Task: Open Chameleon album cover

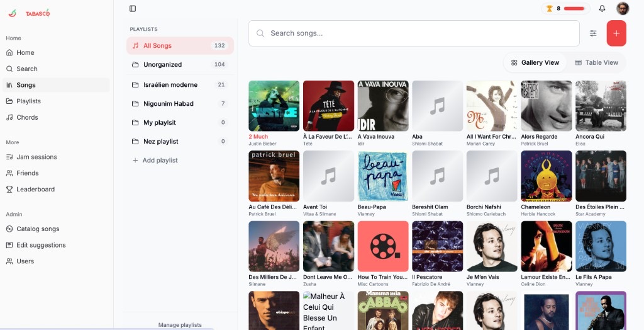Action: (x=547, y=176)
